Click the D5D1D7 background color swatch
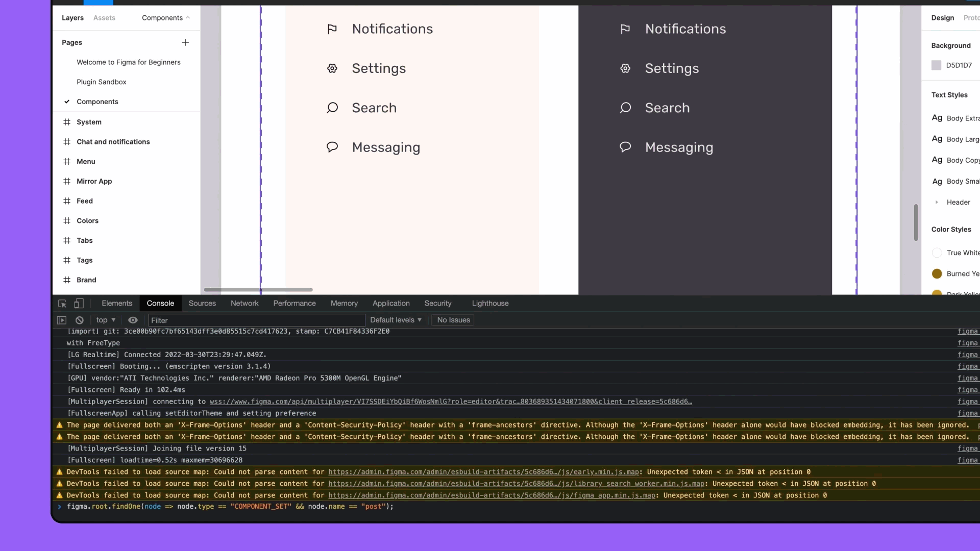980x551 pixels. pyautogui.click(x=936, y=65)
